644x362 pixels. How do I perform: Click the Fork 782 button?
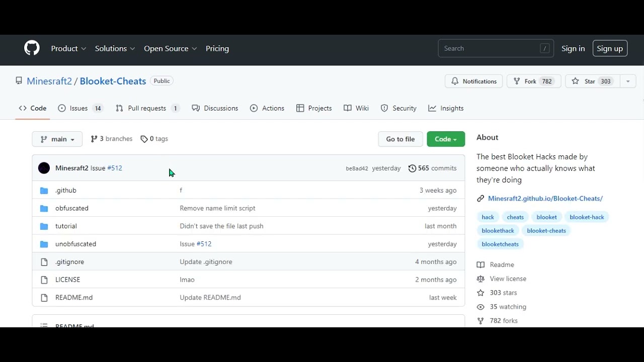click(534, 81)
